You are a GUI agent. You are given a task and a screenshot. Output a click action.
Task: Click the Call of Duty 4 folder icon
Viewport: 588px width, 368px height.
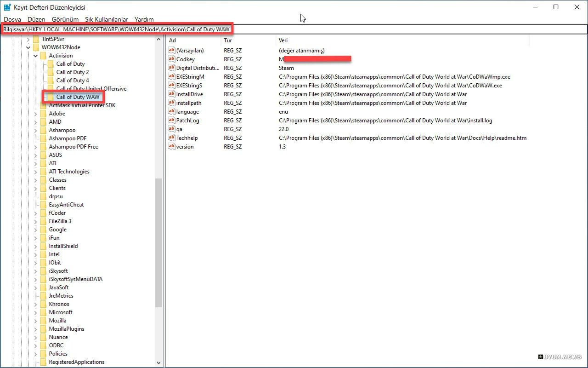click(51, 80)
